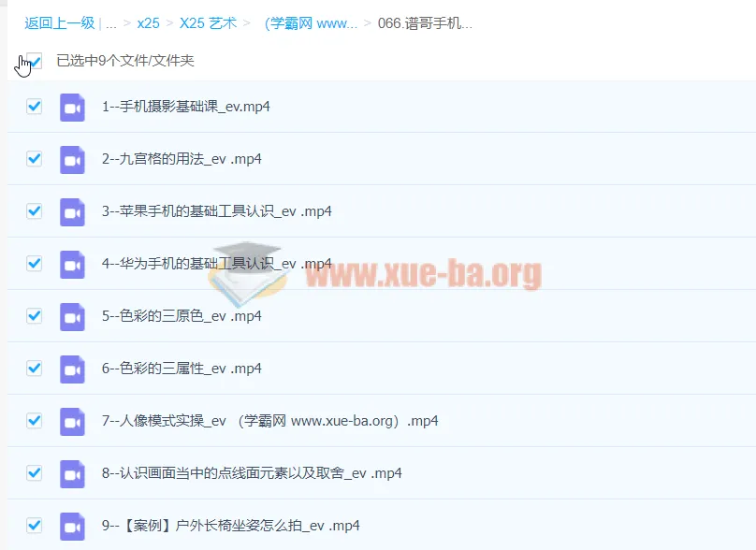
Task: Click the video icon beside 7--人像模式实操_ev file
Action: coord(73,421)
